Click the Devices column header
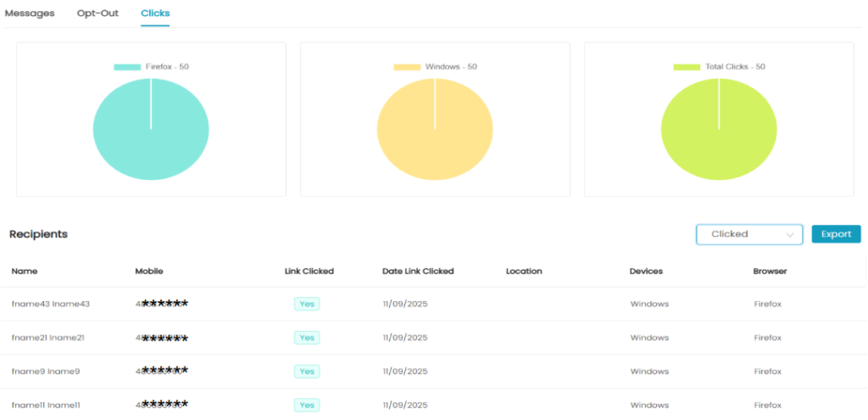Image resolution: width=868 pixels, height=420 pixels. pyautogui.click(x=646, y=272)
